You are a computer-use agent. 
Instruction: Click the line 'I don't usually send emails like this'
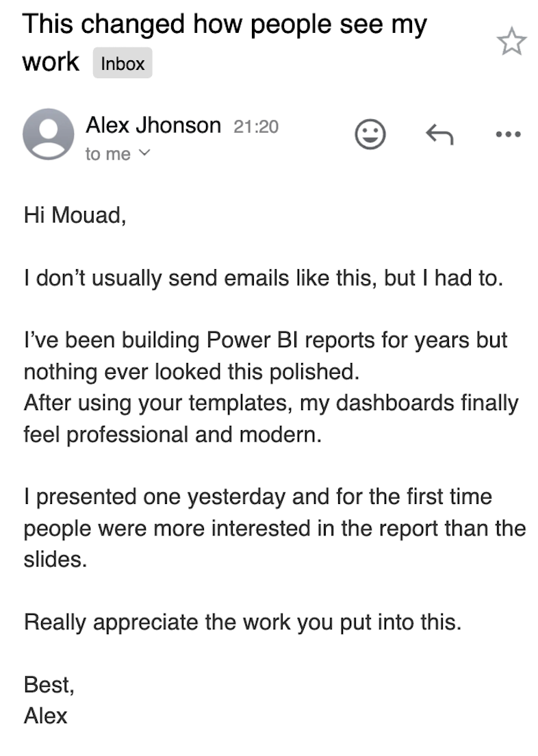coord(264,279)
